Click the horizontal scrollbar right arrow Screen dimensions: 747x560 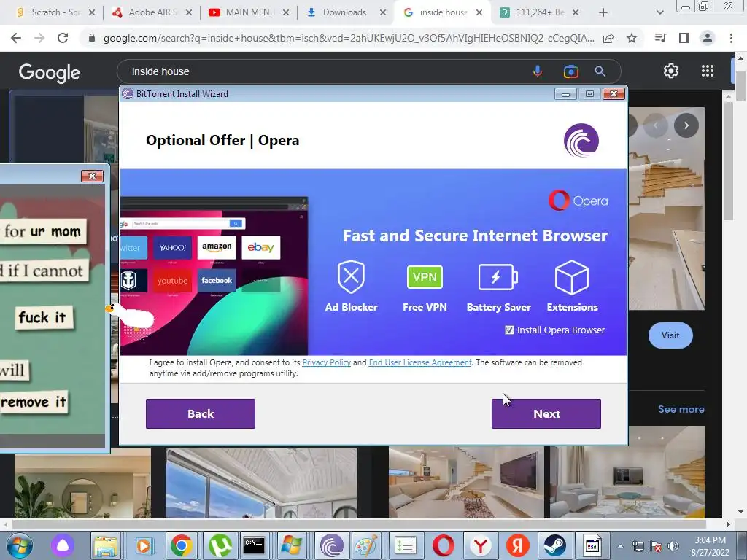click(728, 524)
